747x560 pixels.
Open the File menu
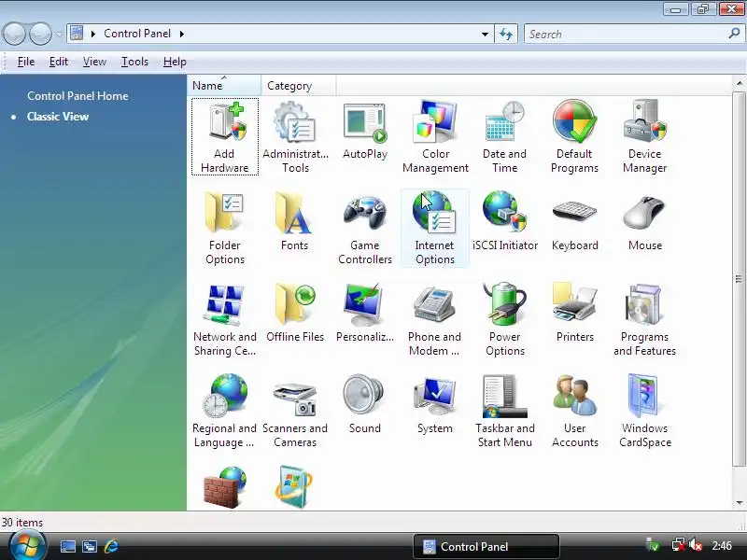click(26, 62)
